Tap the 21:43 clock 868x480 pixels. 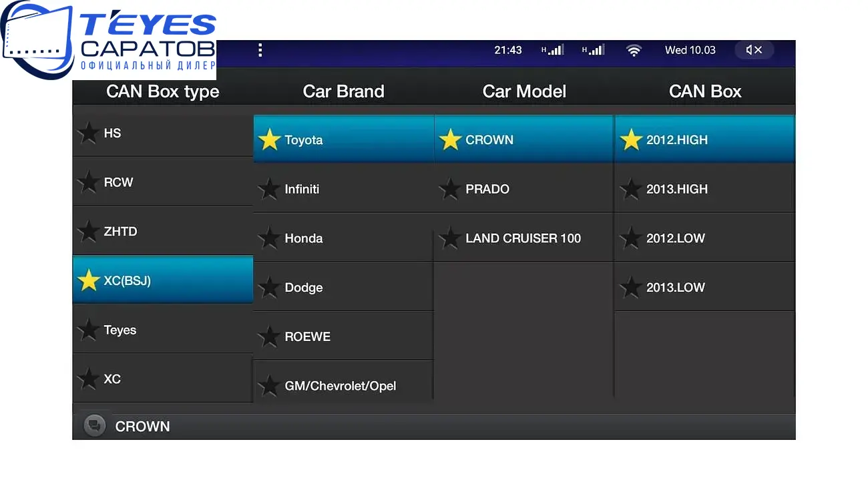pos(508,50)
